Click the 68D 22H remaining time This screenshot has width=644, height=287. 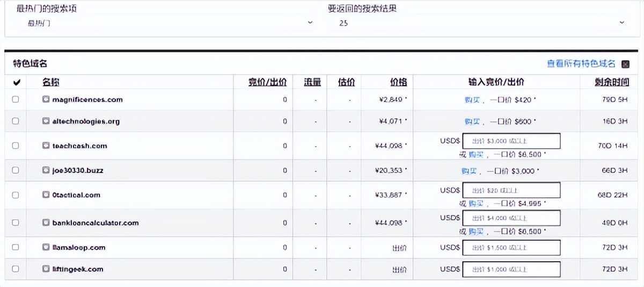[x=612, y=195]
